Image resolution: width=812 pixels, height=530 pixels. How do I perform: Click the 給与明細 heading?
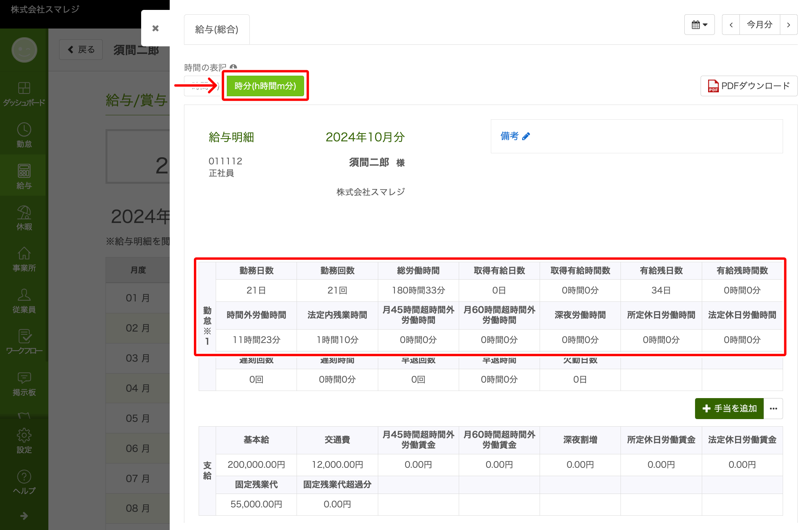tap(232, 137)
